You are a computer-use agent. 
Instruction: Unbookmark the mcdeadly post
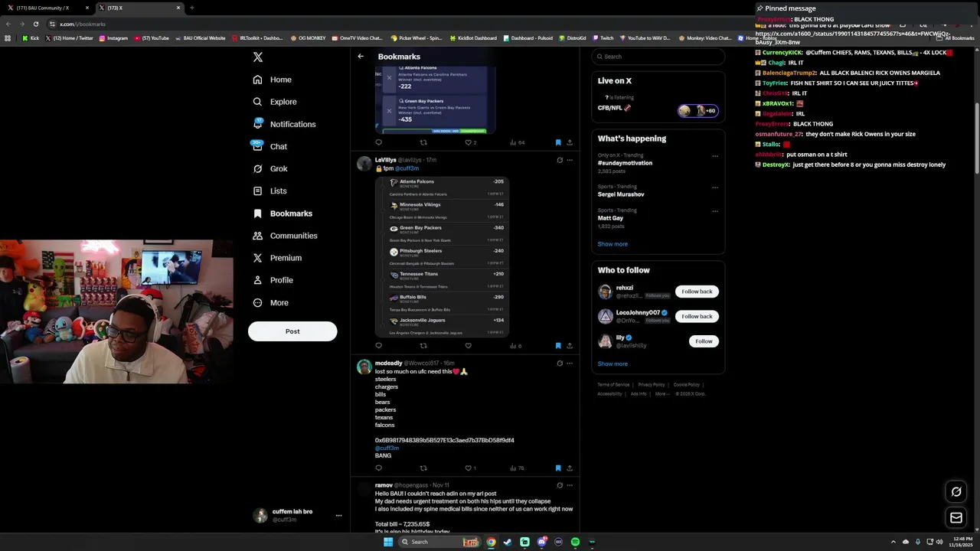point(558,468)
